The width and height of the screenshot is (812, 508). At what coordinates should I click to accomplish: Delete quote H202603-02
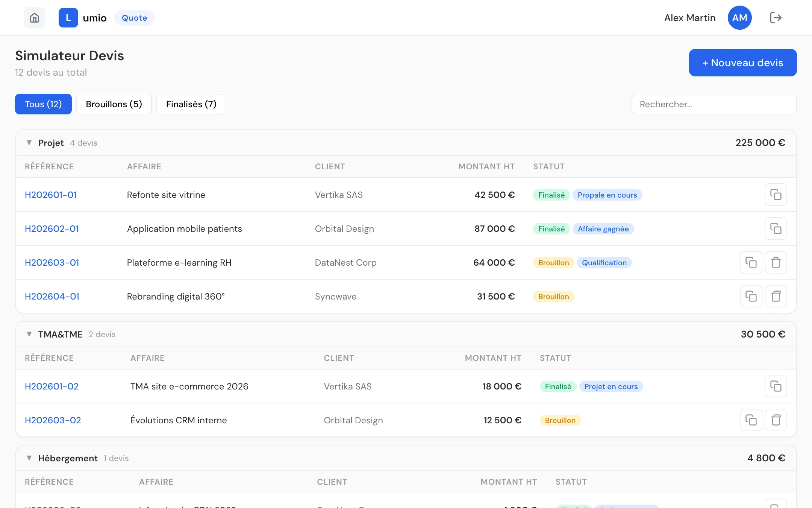point(776,420)
